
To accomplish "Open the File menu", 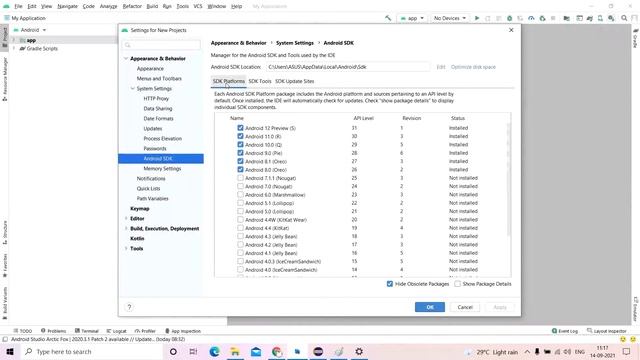I will (18, 6).
